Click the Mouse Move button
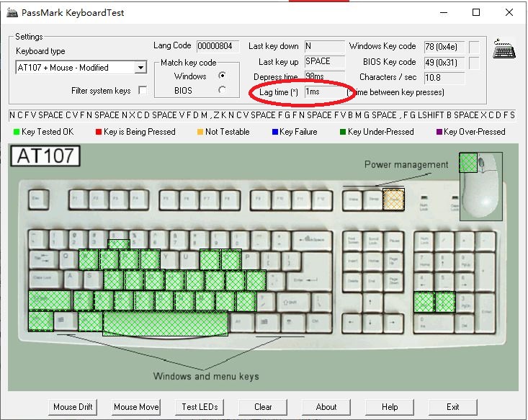 pos(136,407)
